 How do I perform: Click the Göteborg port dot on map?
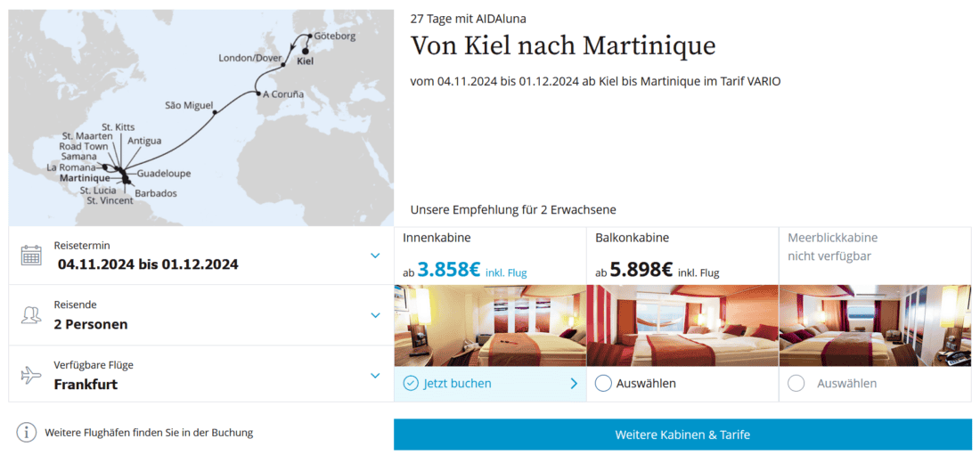click(308, 37)
